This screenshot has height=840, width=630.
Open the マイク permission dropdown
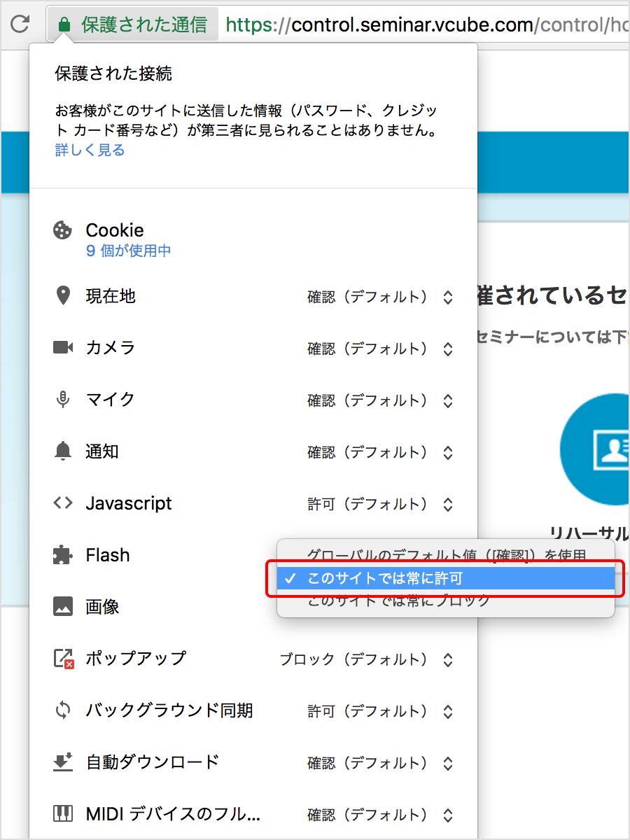click(381, 400)
